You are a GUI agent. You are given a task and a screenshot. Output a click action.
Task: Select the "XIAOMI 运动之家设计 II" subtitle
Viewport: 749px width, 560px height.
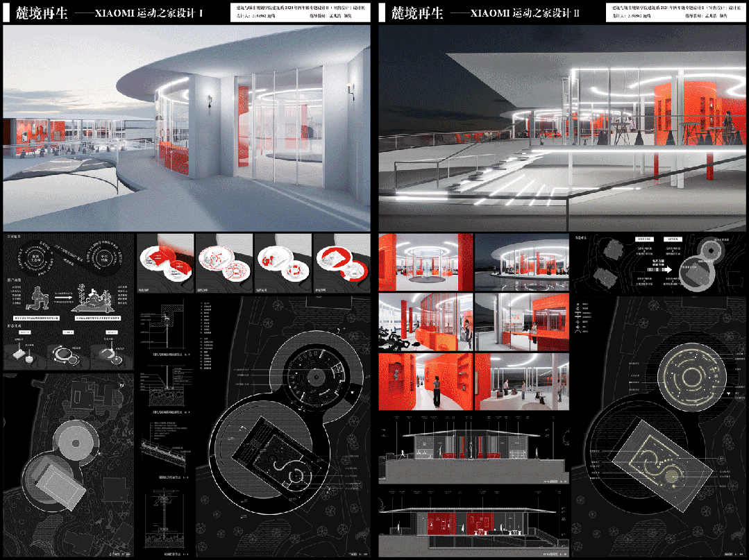click(525, 13)
